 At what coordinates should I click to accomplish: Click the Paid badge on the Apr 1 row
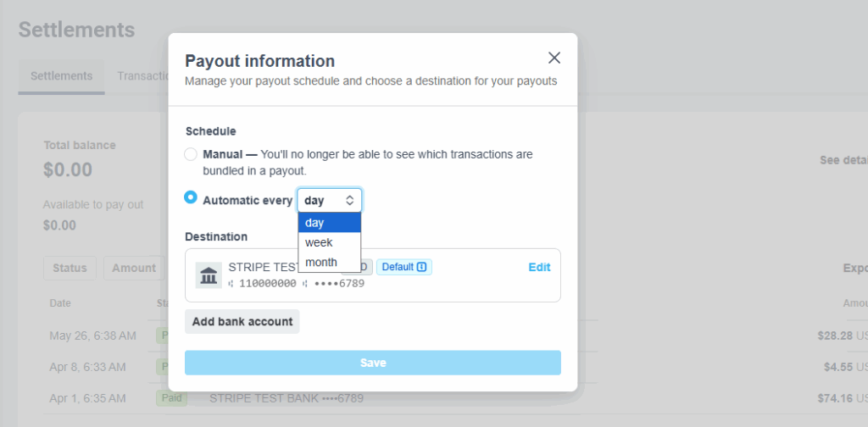170,397
